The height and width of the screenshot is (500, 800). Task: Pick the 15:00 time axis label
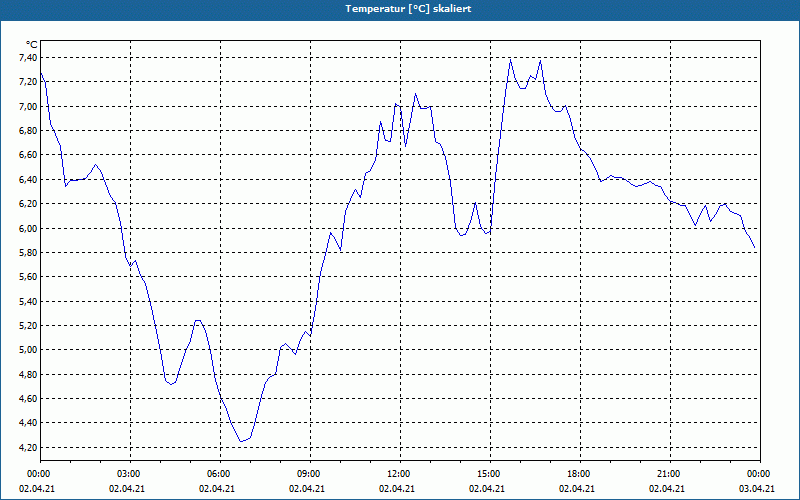pos(490,474)
